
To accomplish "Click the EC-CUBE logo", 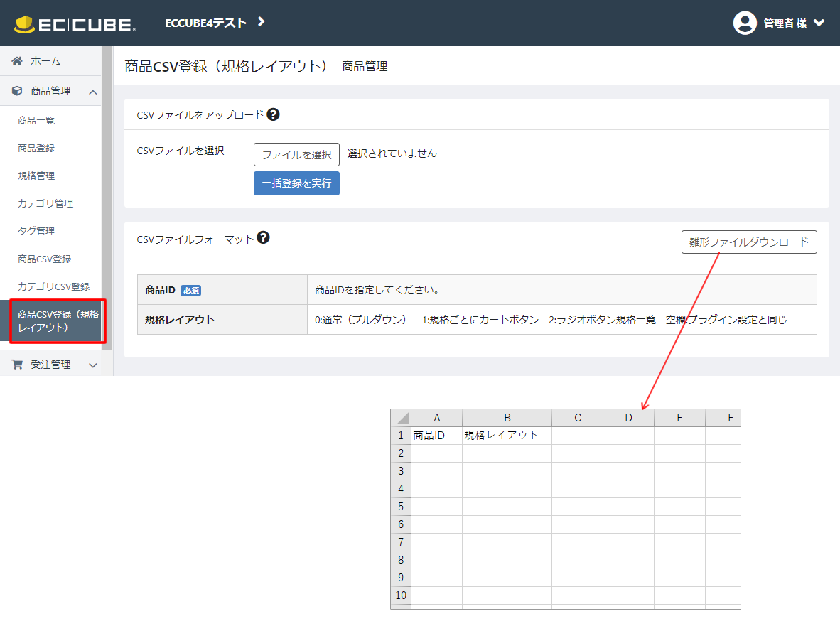I will (75, 24).
